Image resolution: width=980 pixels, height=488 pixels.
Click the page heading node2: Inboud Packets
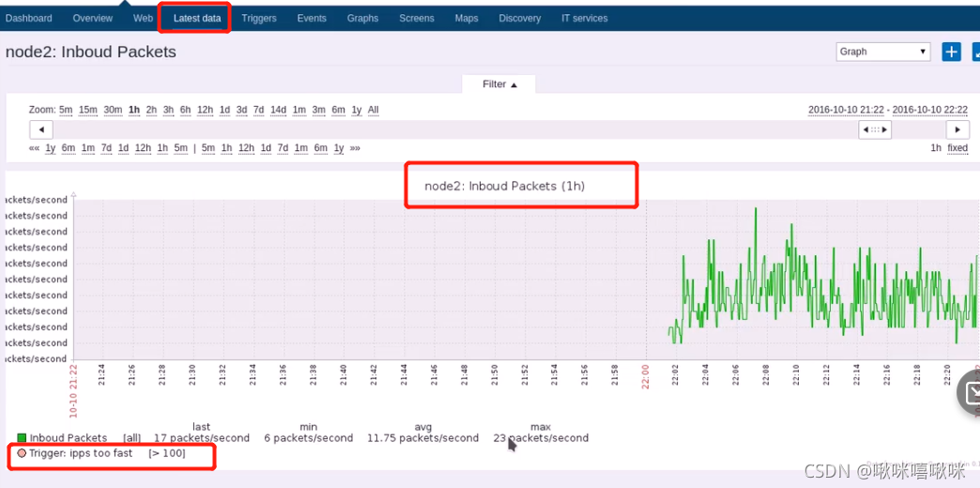[x=91, y=52]
